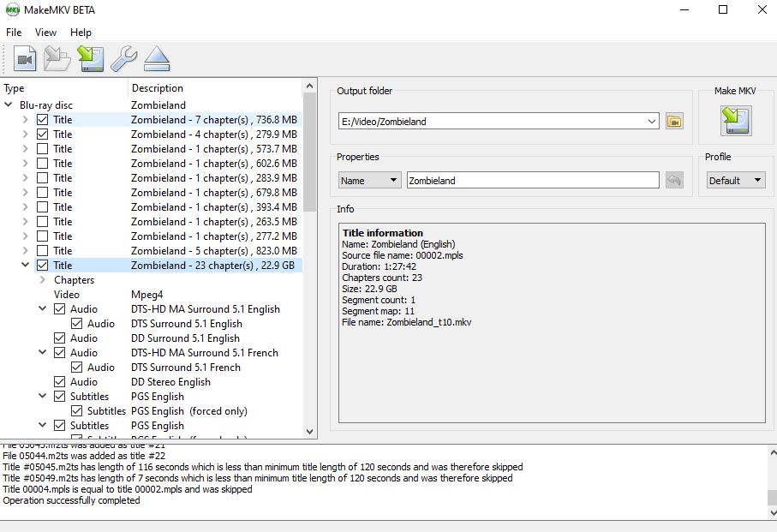Start conversion with the Make MKV button

tap(736, 121)
